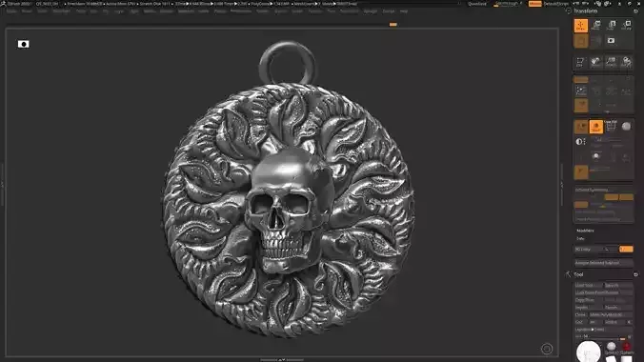Image resolution: width=644 pixels, height=362 pixels.
Task: Click the Copy Tool button
Action: click(x=588, y=300)
